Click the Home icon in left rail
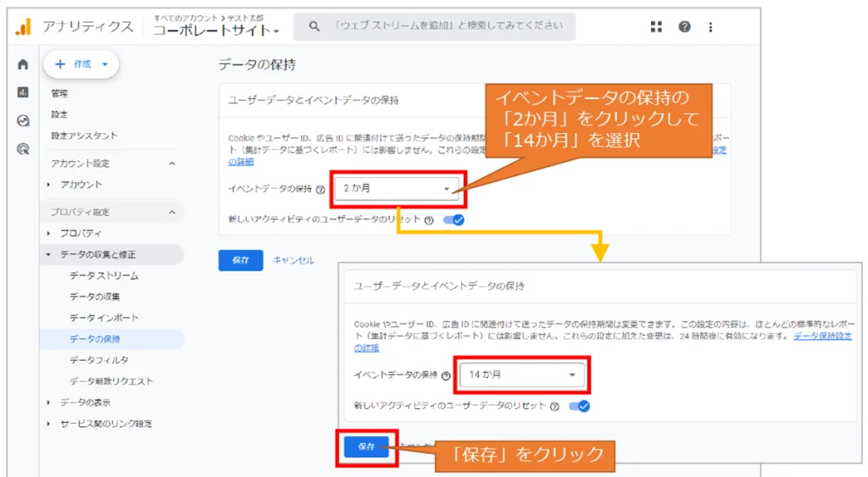The width and height of the screenshot is (868, 477). point(23,64)
